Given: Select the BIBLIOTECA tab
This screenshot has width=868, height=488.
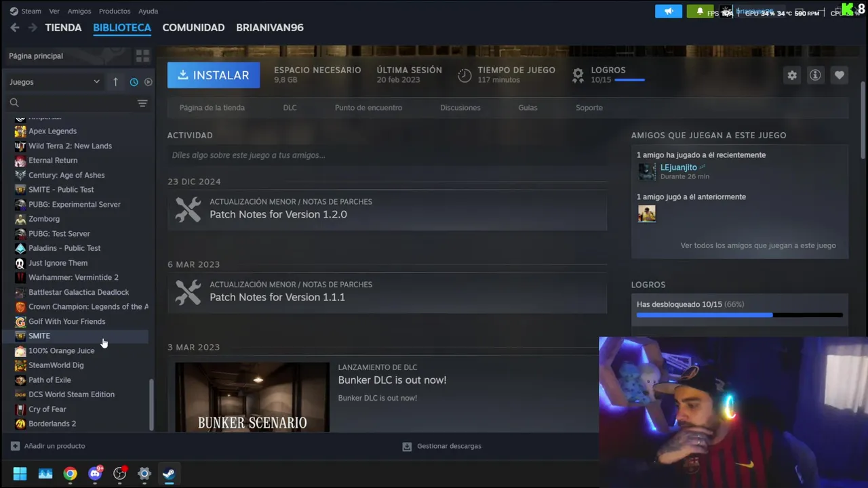Looking at the screenshot, I should click(122, 28).
